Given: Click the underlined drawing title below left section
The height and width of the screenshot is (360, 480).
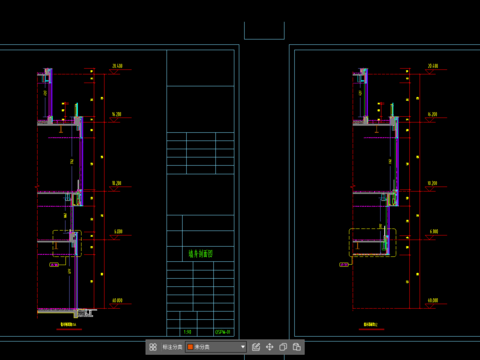Looking at the screenshot, I should click(69, 325).
